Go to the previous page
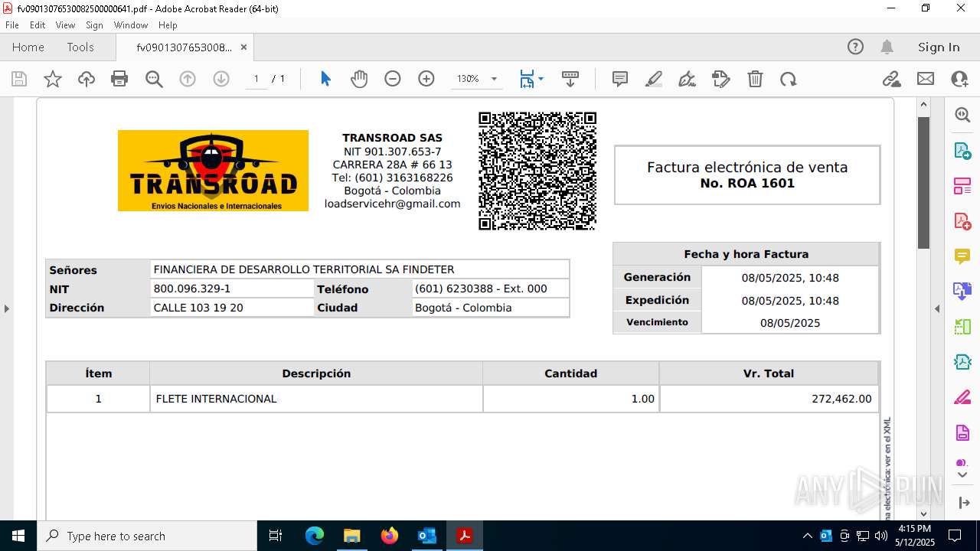 [x=188, y=79]
